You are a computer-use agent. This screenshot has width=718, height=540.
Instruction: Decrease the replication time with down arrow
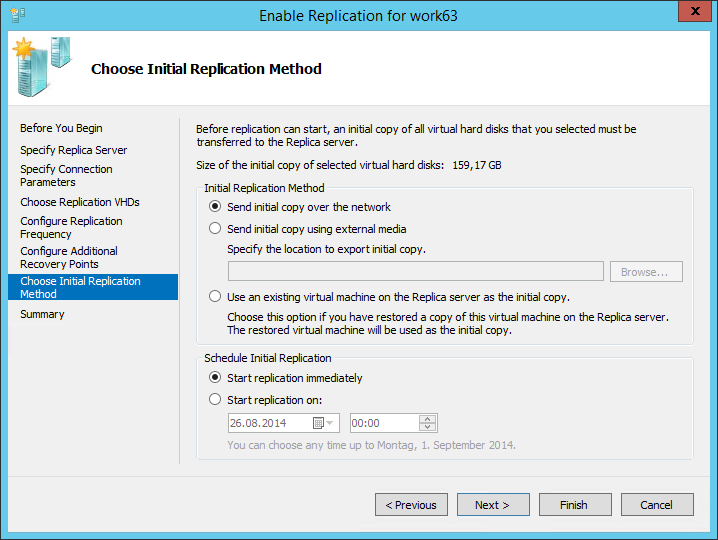tap(427, 427)
